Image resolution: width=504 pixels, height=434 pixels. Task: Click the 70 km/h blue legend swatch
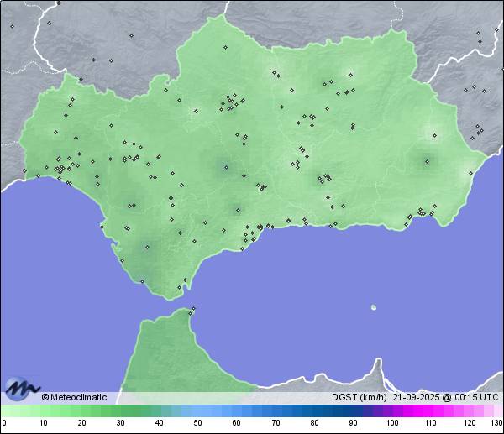[x=276, y=410]
